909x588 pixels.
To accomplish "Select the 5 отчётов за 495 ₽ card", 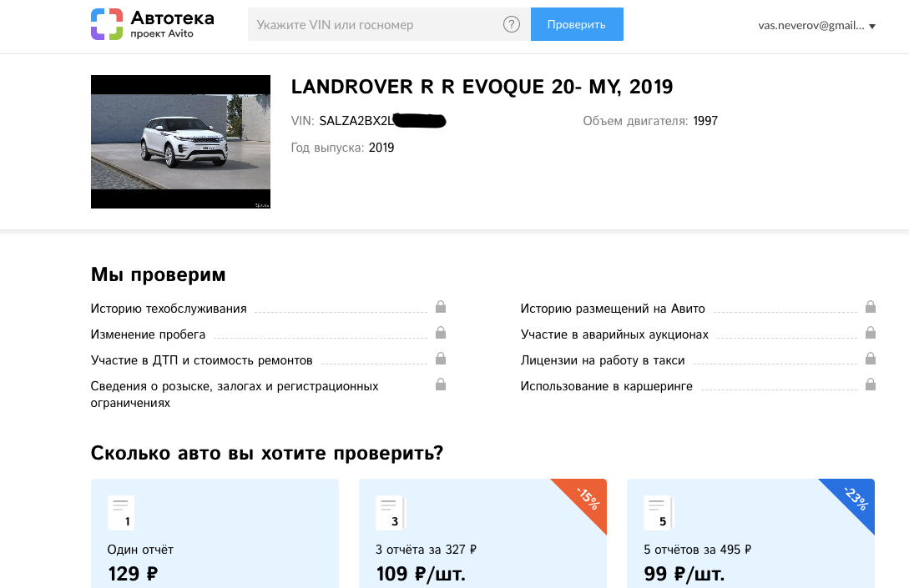I will [x=750, y=534].
